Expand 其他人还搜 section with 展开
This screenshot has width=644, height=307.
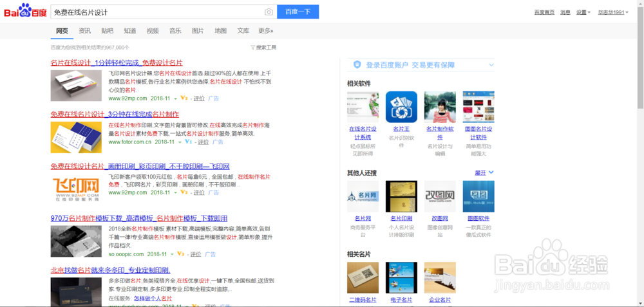click(x=484, y=172)
